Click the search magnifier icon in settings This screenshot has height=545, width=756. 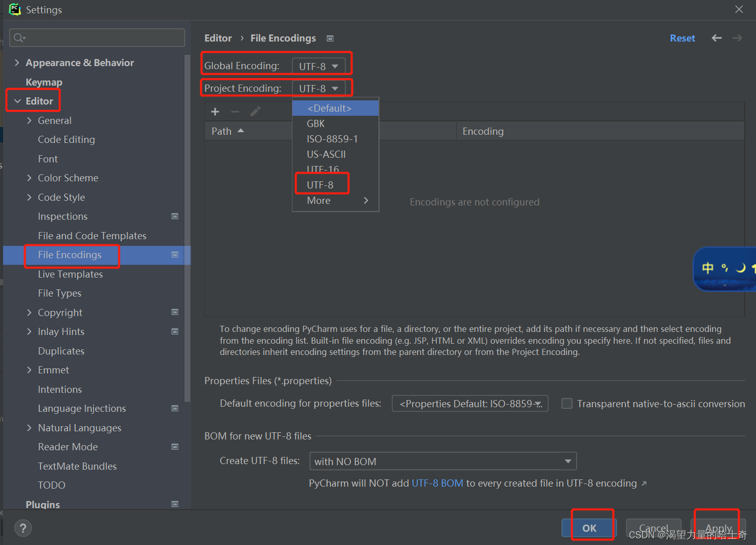(19, 38)
